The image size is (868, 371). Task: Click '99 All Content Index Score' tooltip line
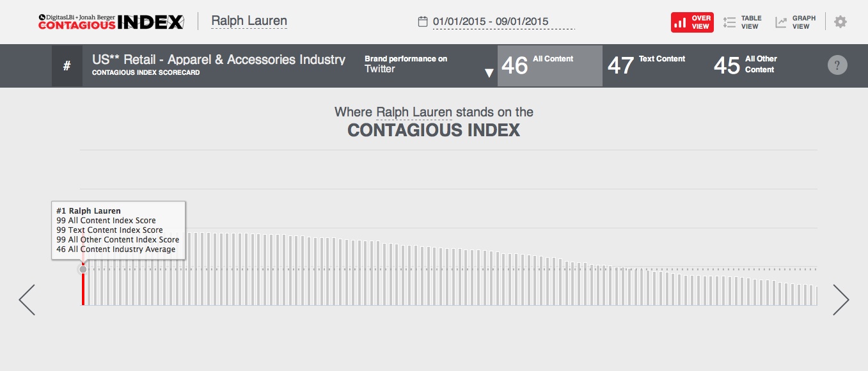[x=106, y=220]
